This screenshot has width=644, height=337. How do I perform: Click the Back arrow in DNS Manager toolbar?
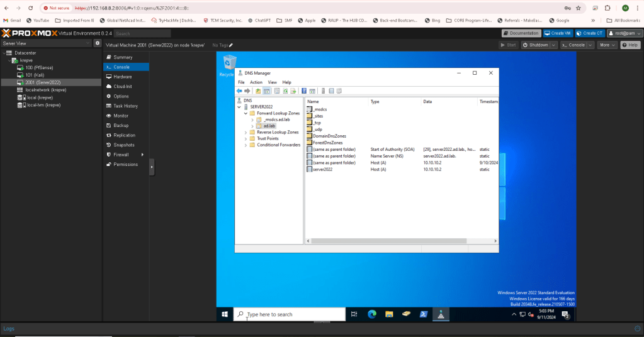[x=239, y=91]
